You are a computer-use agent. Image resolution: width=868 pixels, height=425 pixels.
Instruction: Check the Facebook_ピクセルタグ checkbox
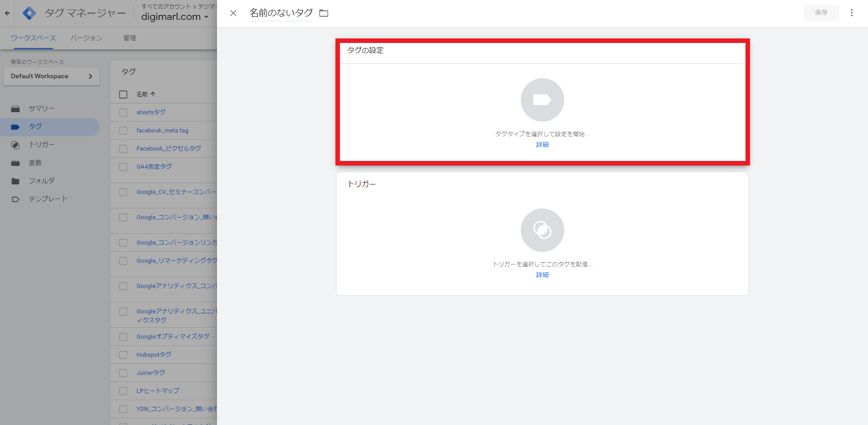(123, 149)
